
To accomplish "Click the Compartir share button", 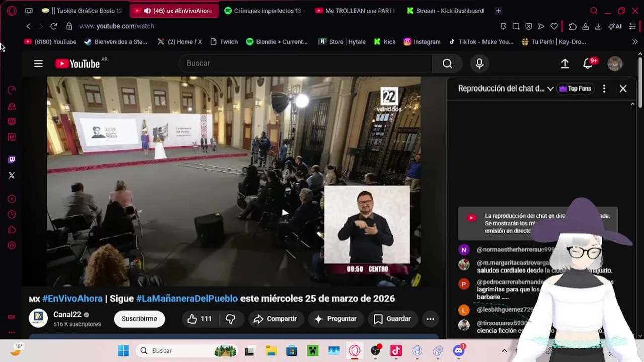I will click(275, 319).
